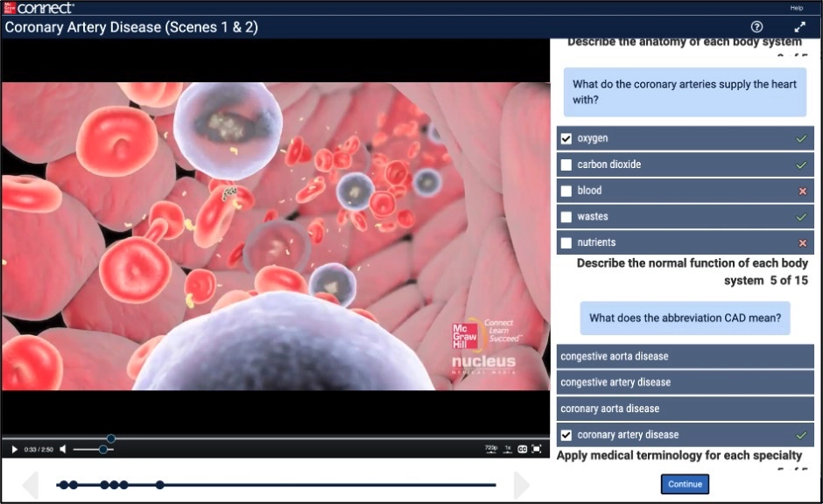Go to previous timeline section with left arrow
The width and height of the screenshot is (823, 504).
[31, 485]
